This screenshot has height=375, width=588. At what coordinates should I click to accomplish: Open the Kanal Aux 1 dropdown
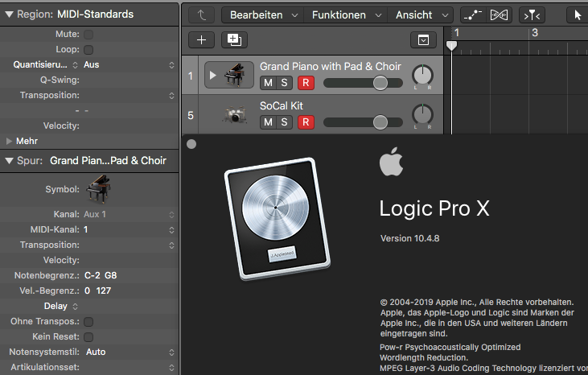(x=129, y=215)
